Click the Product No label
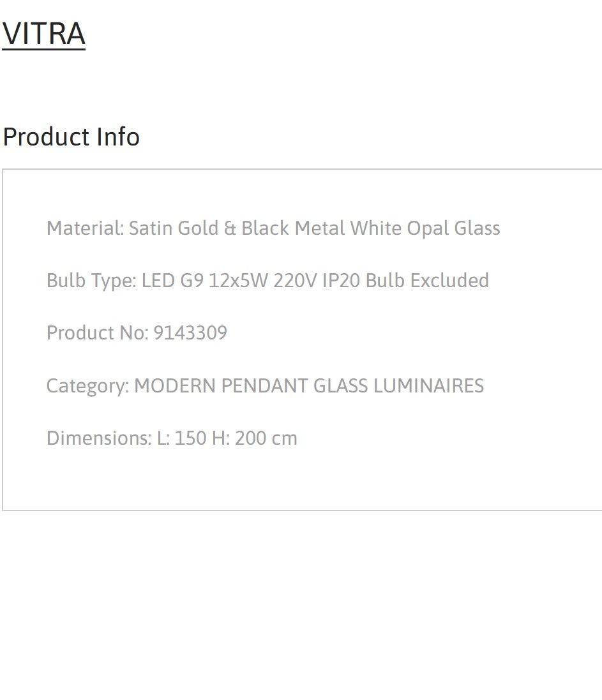This screenshot has height=700, width=602. point(98,333)
